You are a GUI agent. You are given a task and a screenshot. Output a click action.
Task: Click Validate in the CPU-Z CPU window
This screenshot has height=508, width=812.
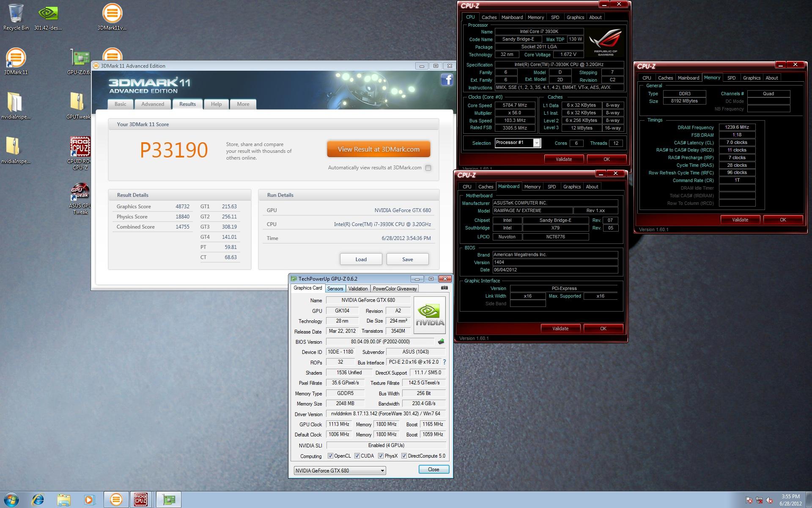coord(564,159)
